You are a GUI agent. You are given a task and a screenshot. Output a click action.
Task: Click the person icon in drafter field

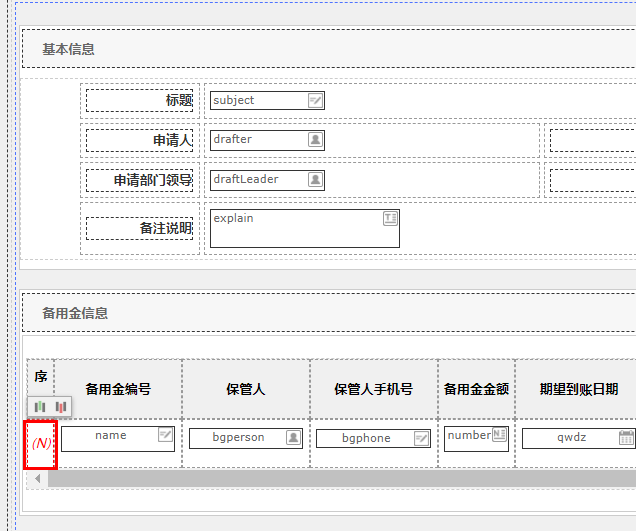[315, 140]
